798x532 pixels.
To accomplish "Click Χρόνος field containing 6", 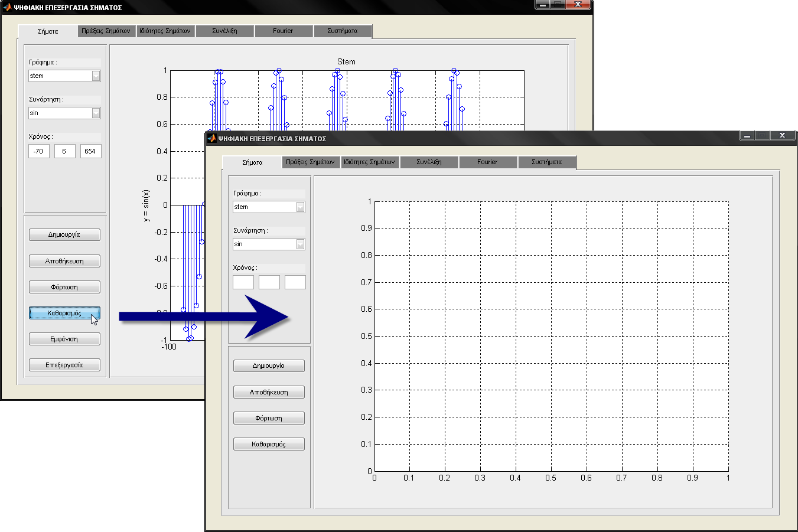I will click(65, 151).
